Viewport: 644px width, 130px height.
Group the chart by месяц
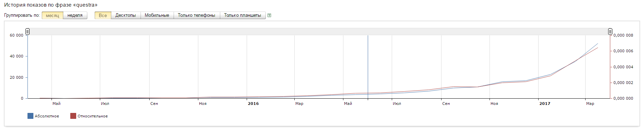point(53,15)
